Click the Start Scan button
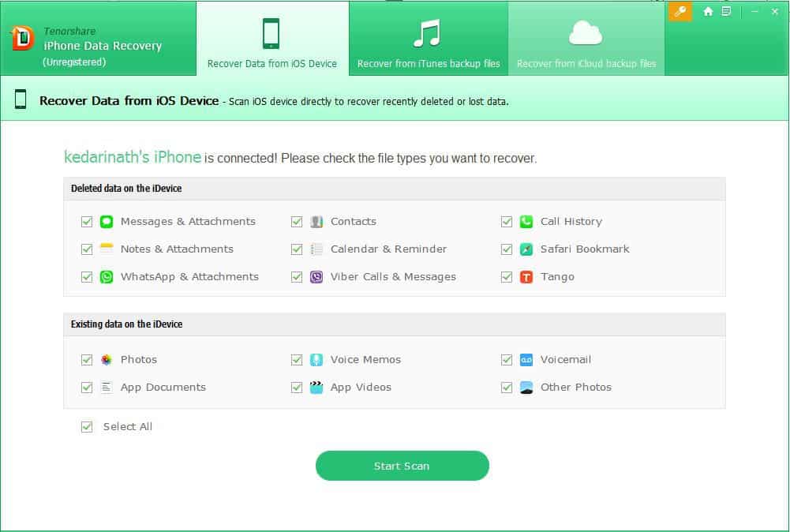Viewport: 790px width, 532px height. tap(402, 466)
